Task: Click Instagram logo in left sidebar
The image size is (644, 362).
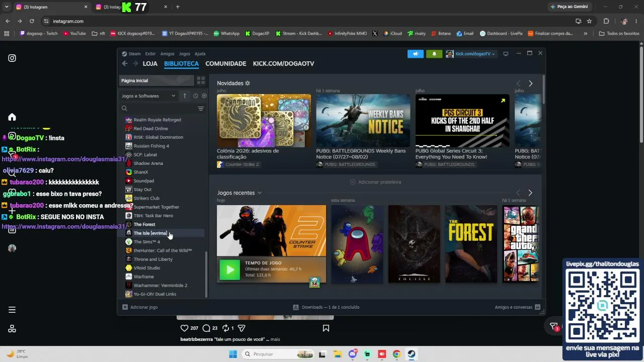Action: pos(12,58)
